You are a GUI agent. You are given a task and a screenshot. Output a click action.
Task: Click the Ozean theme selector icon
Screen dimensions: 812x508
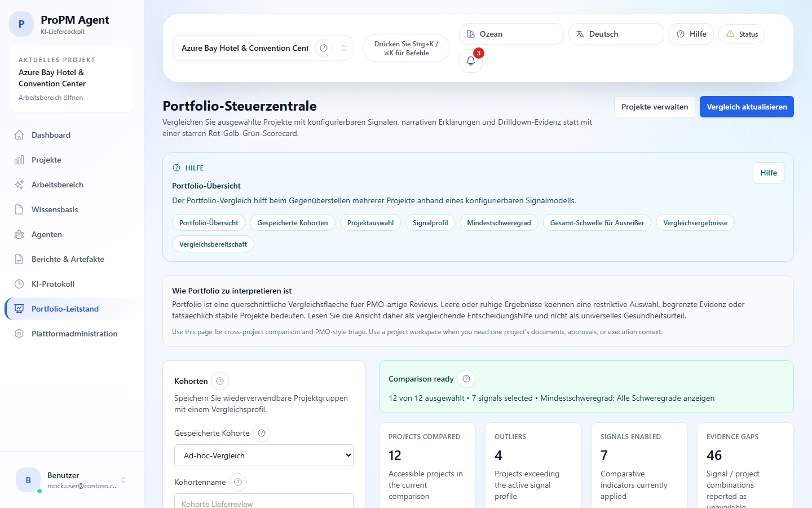tap(470, 34)
